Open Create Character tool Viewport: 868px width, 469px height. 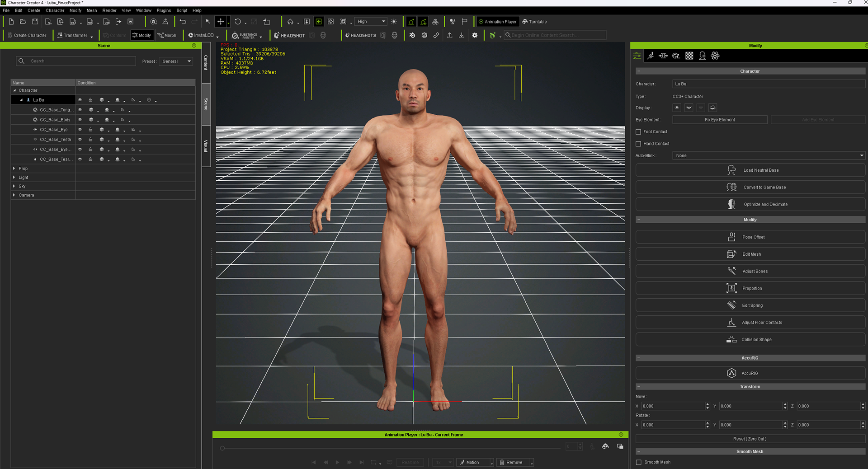click(27, 35)
